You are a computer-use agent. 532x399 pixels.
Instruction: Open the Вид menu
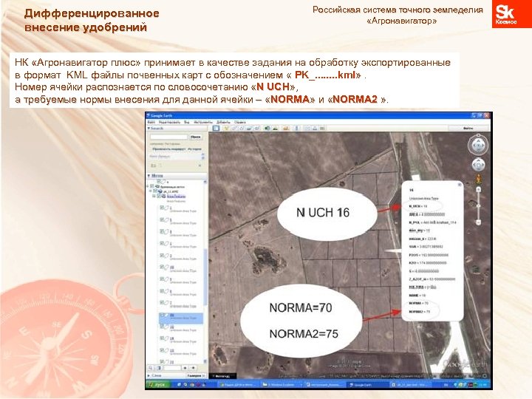187,122
